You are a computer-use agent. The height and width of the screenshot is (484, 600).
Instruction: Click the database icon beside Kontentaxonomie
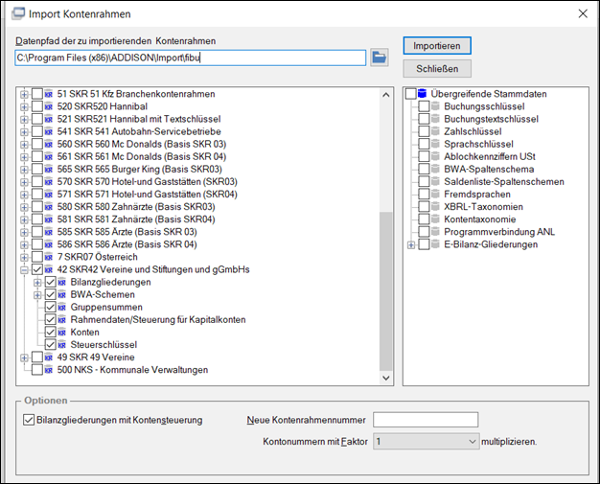pos(435,219)
